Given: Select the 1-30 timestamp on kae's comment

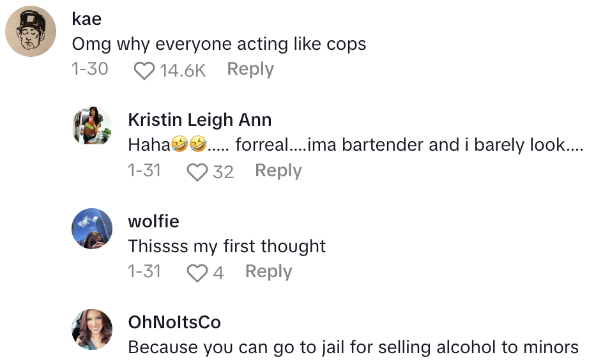Looking at the screenshot, I should coord(90,69).
